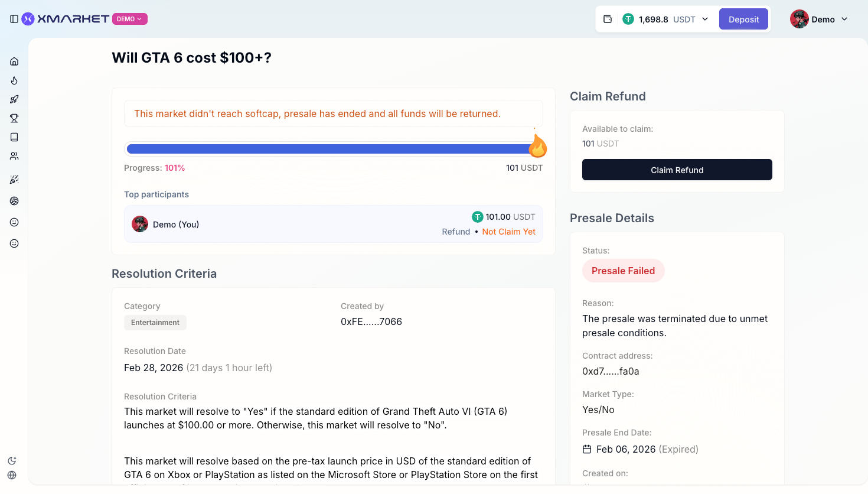Open the trophy sidebar icon
The height and width of the screenshot is (494, 868).
[x=14, y=118]
